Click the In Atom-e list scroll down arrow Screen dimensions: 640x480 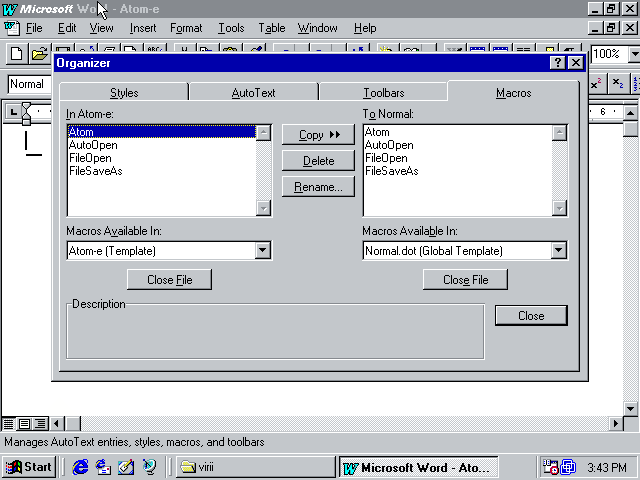(263, 208)
